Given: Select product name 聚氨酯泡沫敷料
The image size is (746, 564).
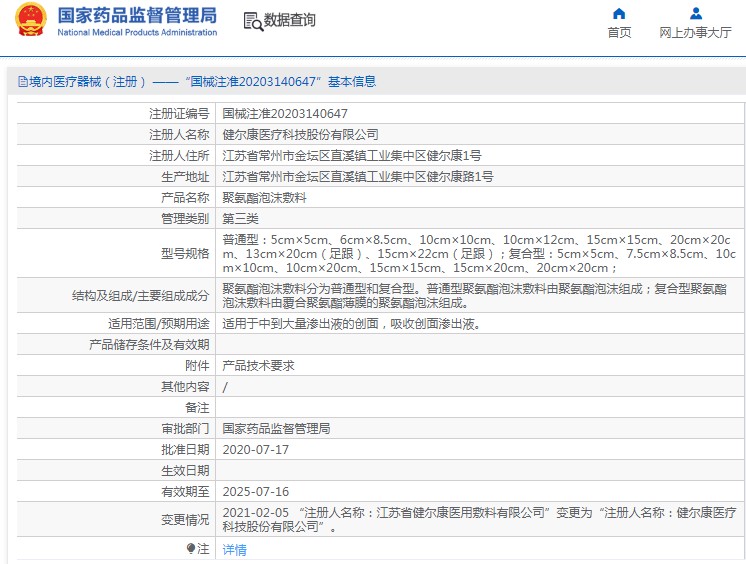Looking at the screenshot, I should 265,198.
